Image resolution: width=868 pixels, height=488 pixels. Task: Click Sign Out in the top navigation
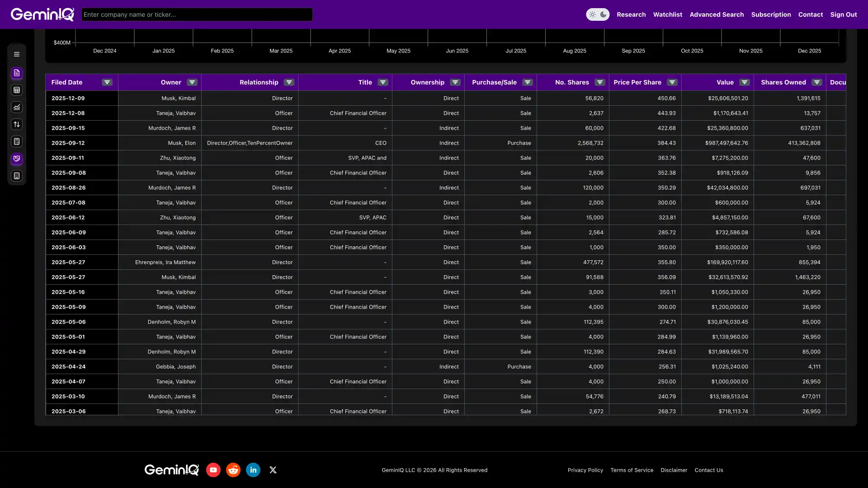point(844,14)
